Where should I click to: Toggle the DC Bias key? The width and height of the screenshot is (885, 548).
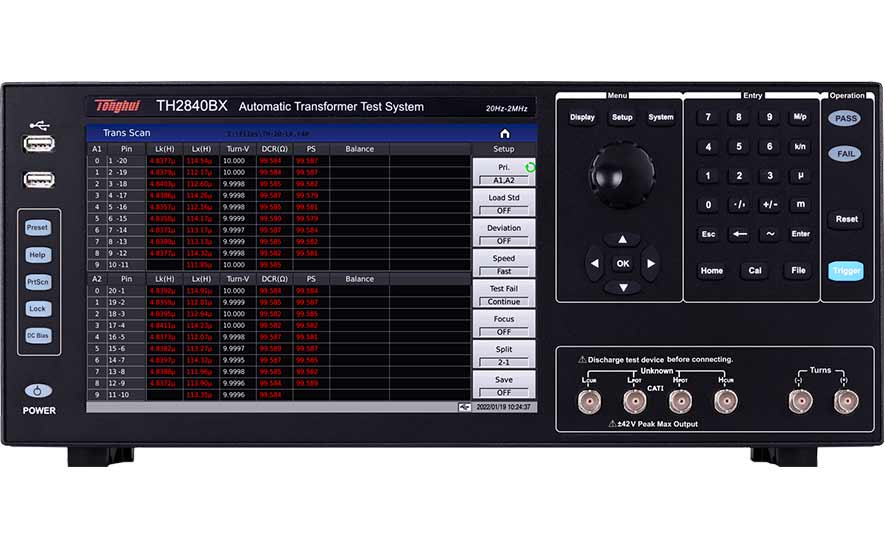click(38, 336)
